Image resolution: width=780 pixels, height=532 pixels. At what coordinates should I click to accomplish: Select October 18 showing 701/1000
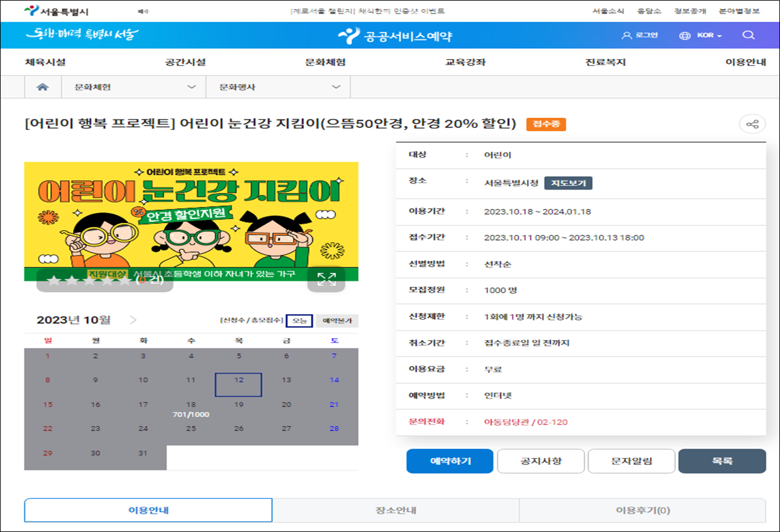coord(191,409)
